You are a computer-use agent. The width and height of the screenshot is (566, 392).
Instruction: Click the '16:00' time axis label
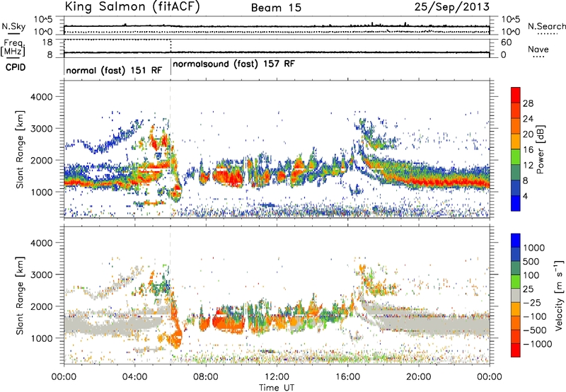click(347, 377)
